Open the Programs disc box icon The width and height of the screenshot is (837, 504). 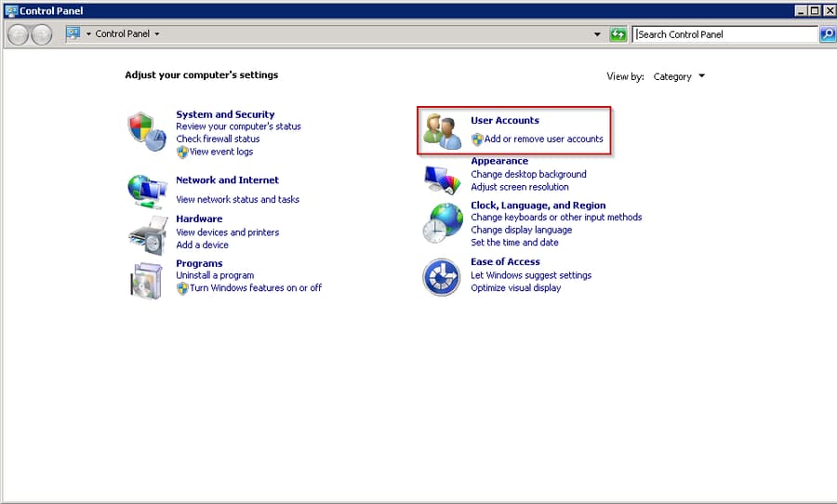point(146,280)
